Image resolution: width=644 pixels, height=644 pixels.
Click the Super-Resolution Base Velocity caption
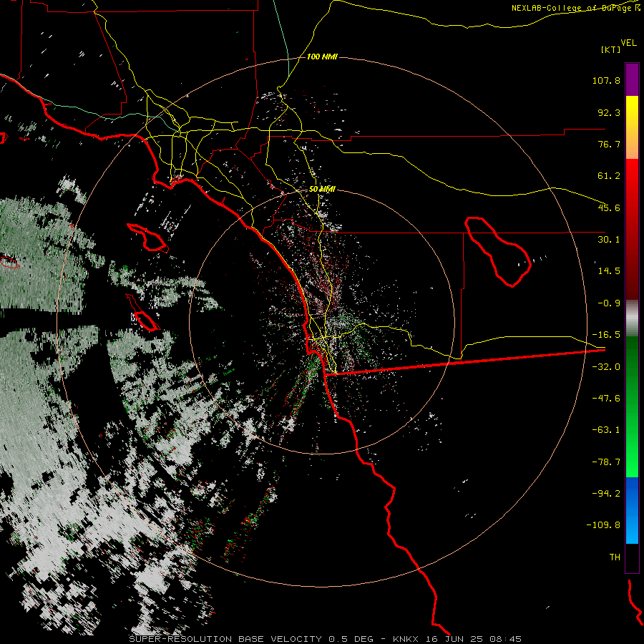coord(325,639)
